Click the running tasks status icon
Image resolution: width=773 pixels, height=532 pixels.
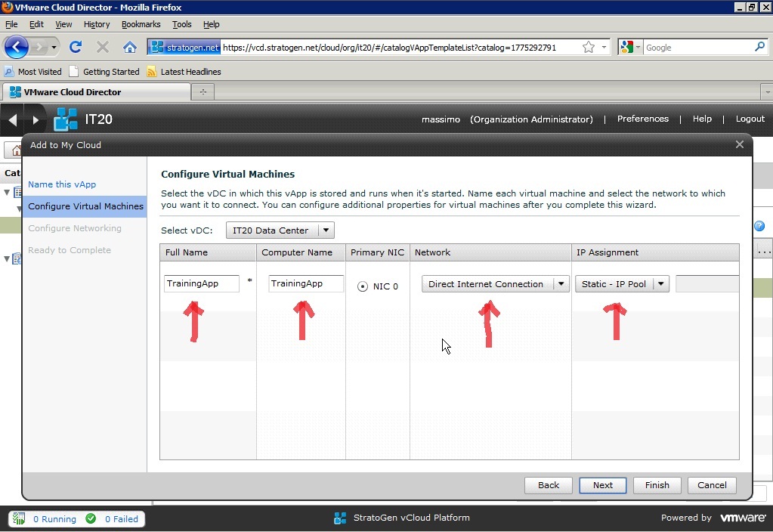(x=19, y=518)
